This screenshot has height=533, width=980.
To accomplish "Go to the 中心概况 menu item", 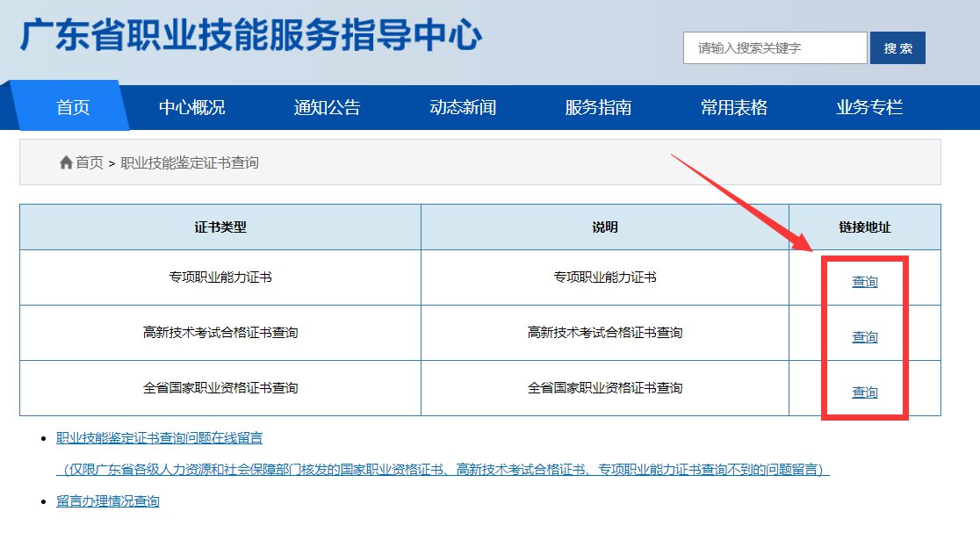I will click(191, 107).
